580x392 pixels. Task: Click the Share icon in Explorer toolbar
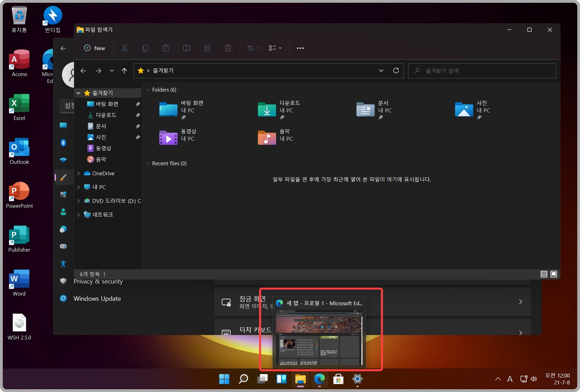208,48
